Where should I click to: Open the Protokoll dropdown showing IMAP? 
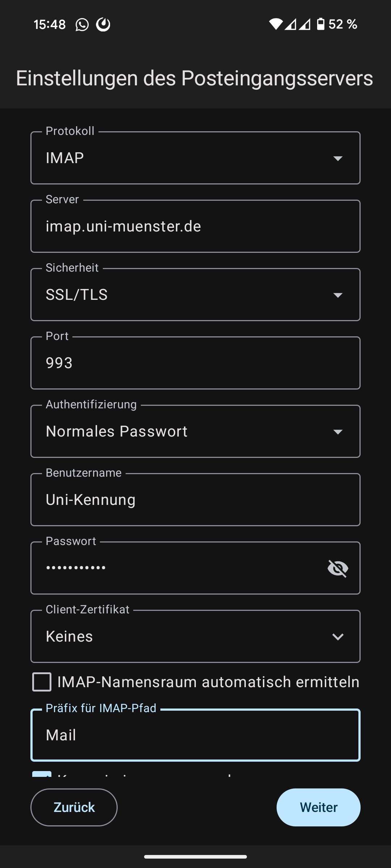pos(195,158)
